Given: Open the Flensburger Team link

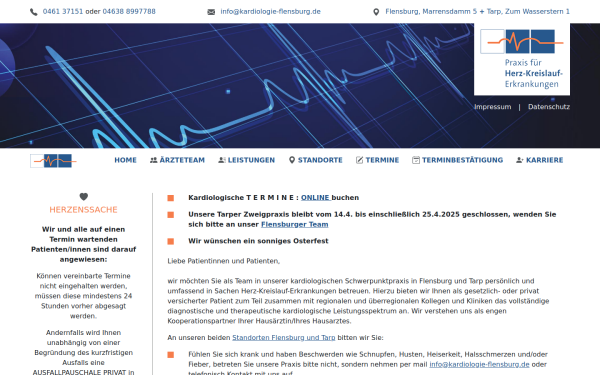Looking at the screenshot, I should pos(295,224).
